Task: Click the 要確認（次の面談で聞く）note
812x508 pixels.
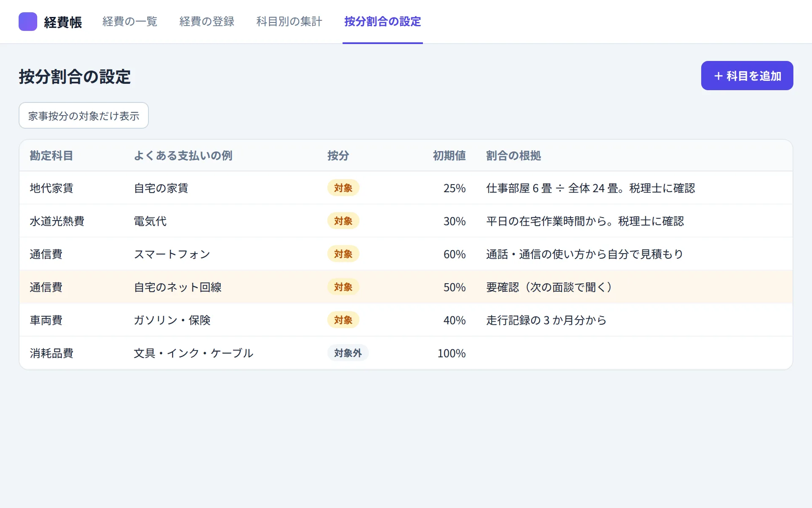Action: [549, 287]
